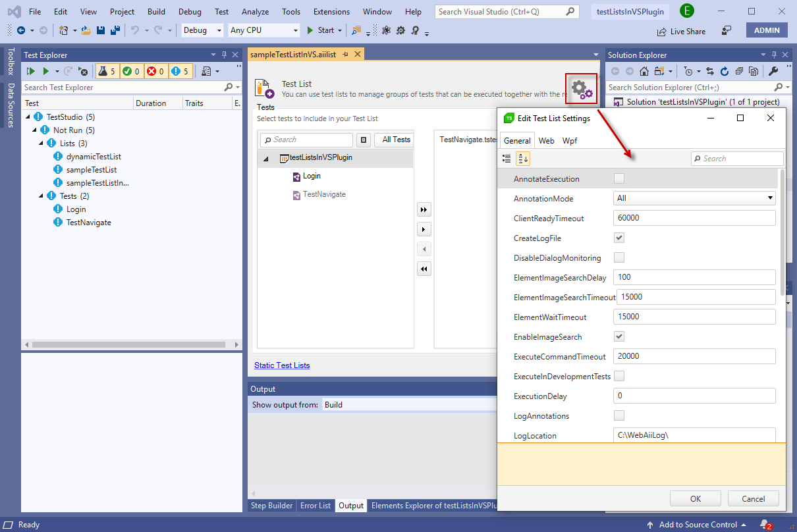
Task: Click Sync with Active Document icon
Action: point(710,71)
